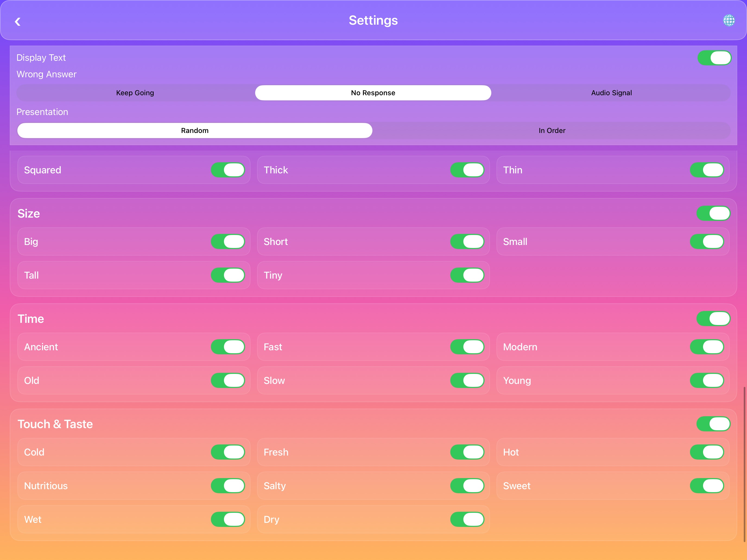Toggle the Old switch
The height and width of the screenshot is (560, 747).
[228, 380]
